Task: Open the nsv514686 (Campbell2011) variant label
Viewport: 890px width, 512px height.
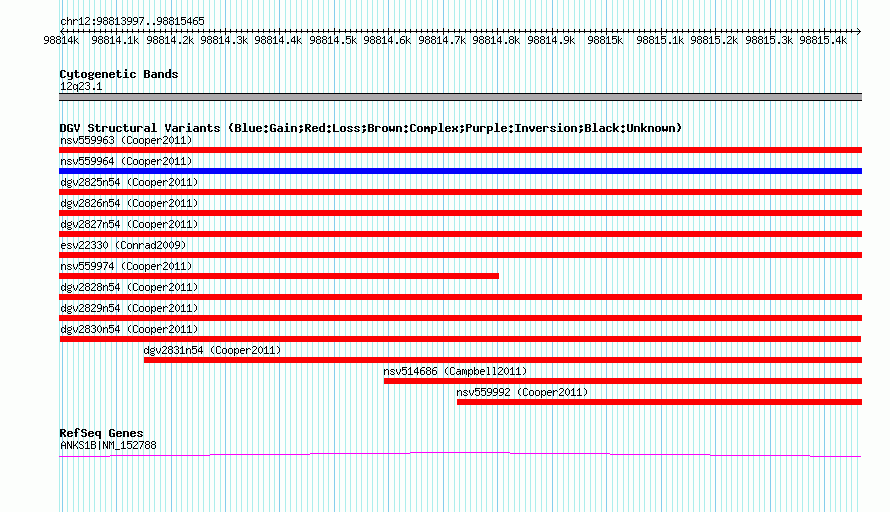Action: point(455,371)
